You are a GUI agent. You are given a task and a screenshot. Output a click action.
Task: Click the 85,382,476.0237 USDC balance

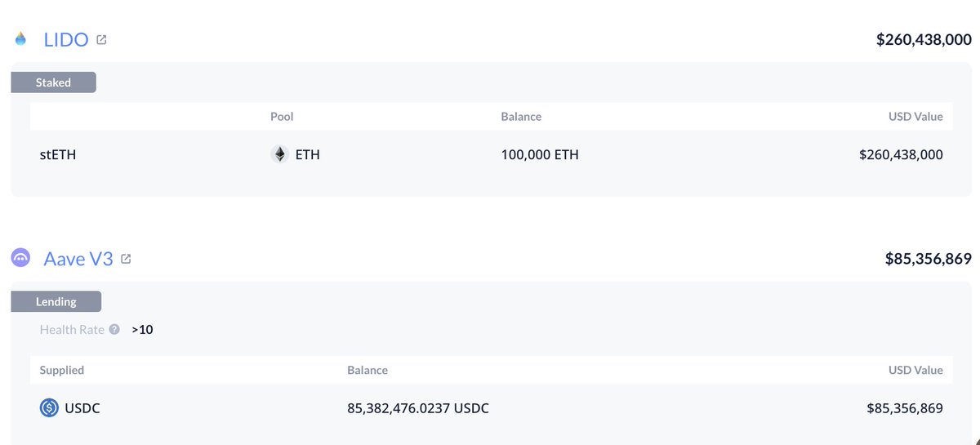coord(418,408)
